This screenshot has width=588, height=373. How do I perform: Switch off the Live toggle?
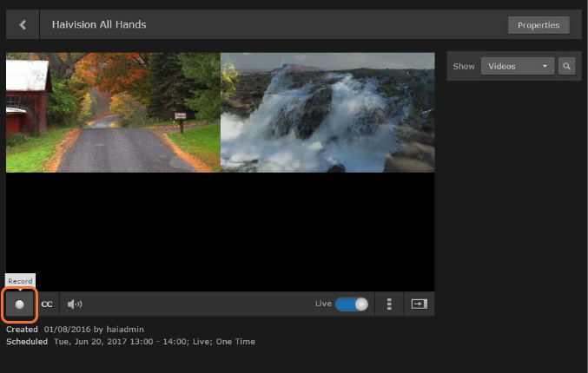click(x=352, y=304)
